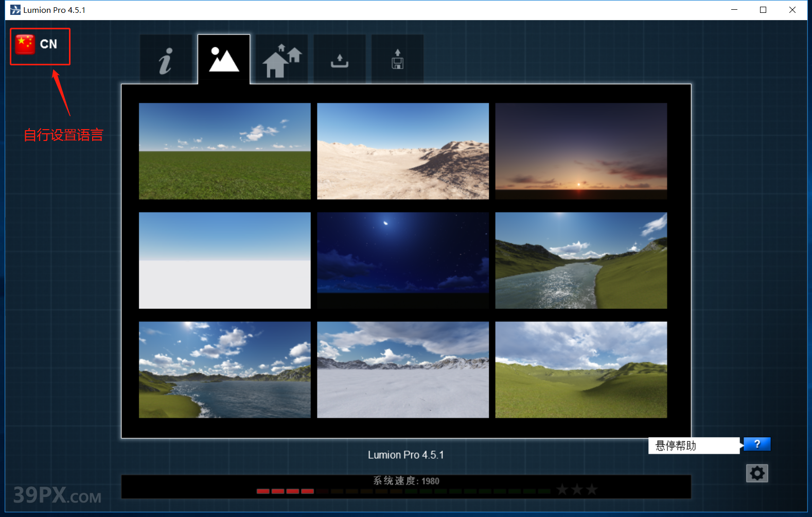Screen dimensions: 812x517
Task: Select the coastal lake hills scene
Action: click(x=224, y=369)
